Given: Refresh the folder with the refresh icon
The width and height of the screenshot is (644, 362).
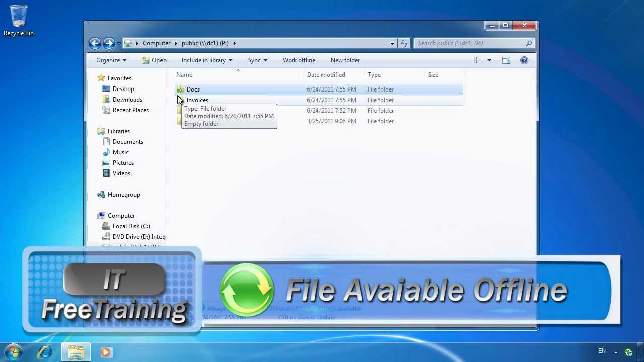Looking at the screenshot, I should 404,43.
